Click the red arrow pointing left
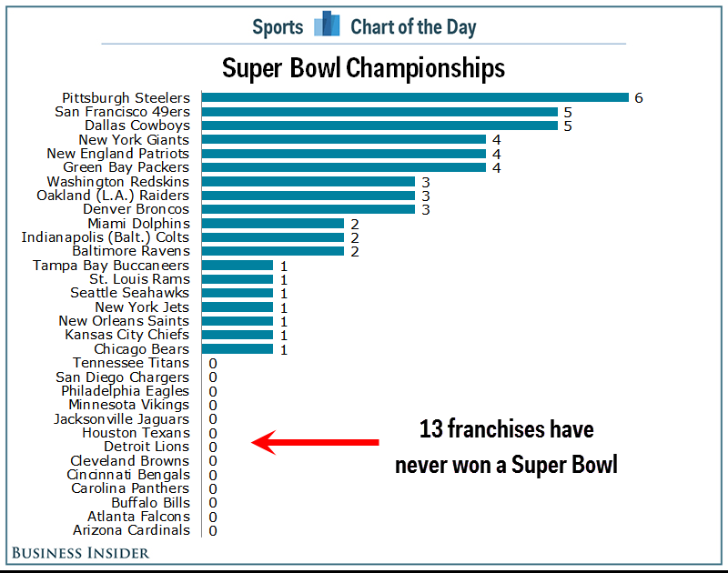Image resolution: width=728 pixels, height=573 pixels. (315, 442)
